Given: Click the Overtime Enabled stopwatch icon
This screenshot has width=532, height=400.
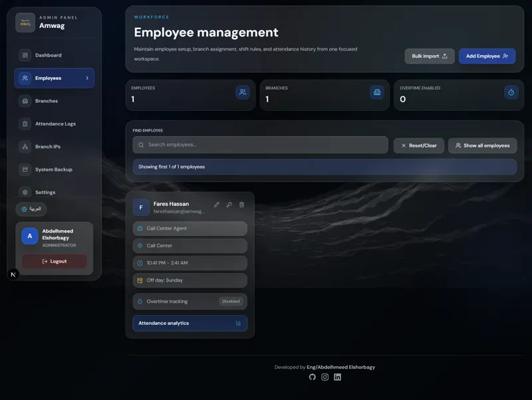Looking at the screenshot, I should pyautogui.click(x=511, y=92).
